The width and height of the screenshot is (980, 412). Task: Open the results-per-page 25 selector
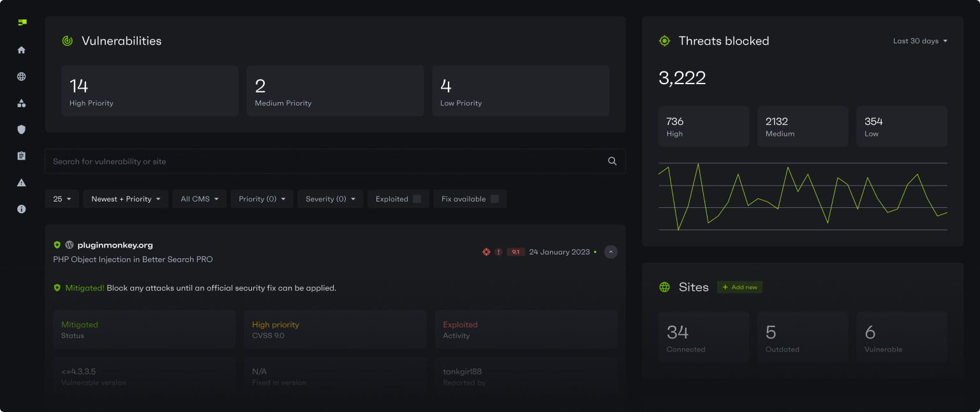click(x=62, y=198)
